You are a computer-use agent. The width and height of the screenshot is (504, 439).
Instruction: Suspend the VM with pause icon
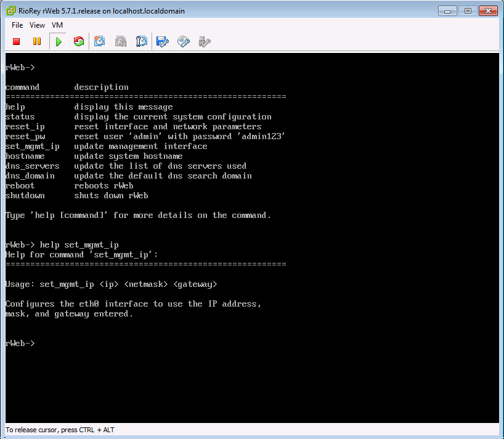tap(37, 41)
